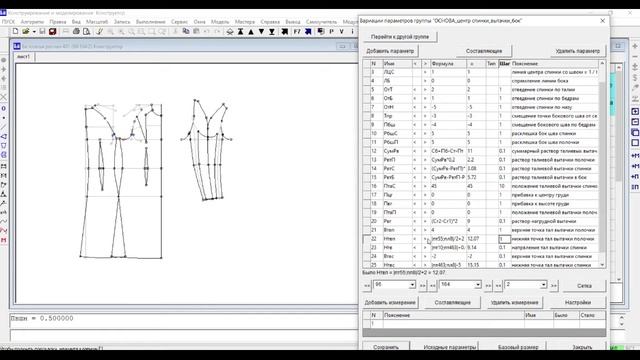640x360 pixels.
Task: Open the height dropdown showing 164
Action: 478,285
